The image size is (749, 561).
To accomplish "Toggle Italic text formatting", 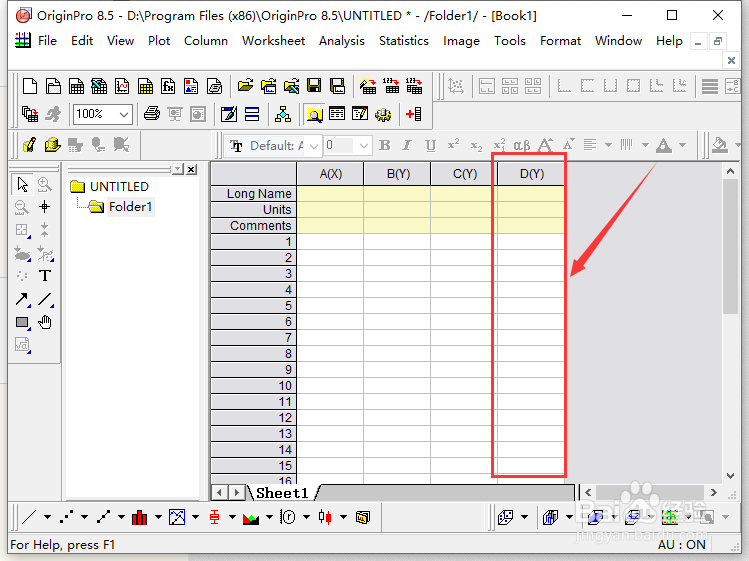I will click(407, 145).
